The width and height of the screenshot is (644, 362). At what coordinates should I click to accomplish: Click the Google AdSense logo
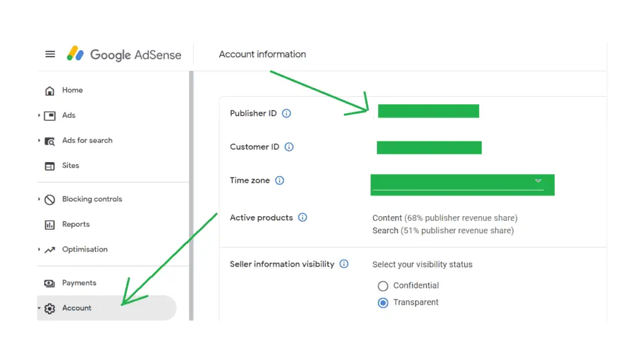124,55
